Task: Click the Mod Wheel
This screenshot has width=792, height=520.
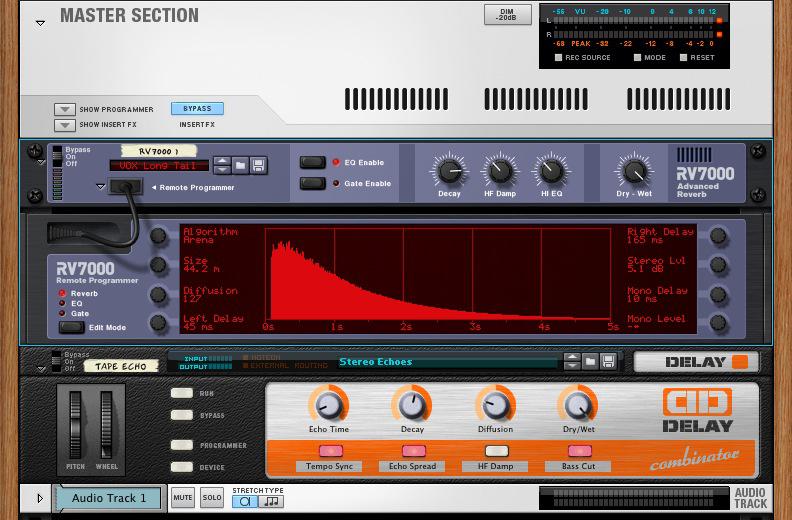Action: pos(106,425)
